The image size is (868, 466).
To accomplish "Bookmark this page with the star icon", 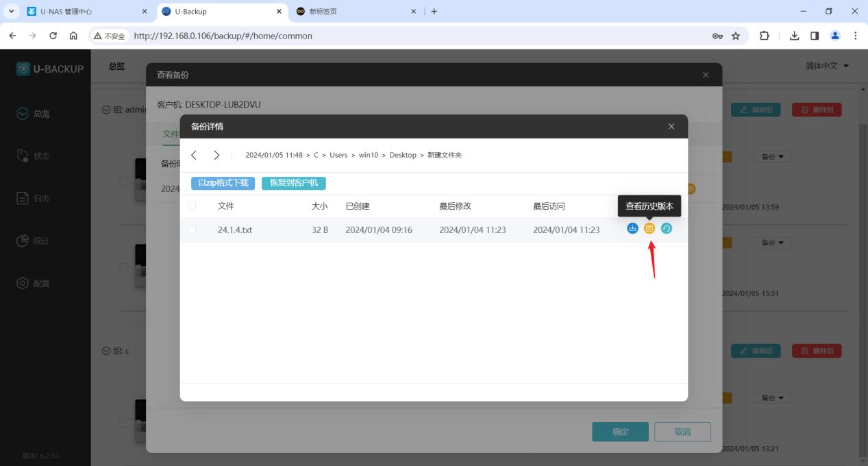I will (x=736, y=36).
